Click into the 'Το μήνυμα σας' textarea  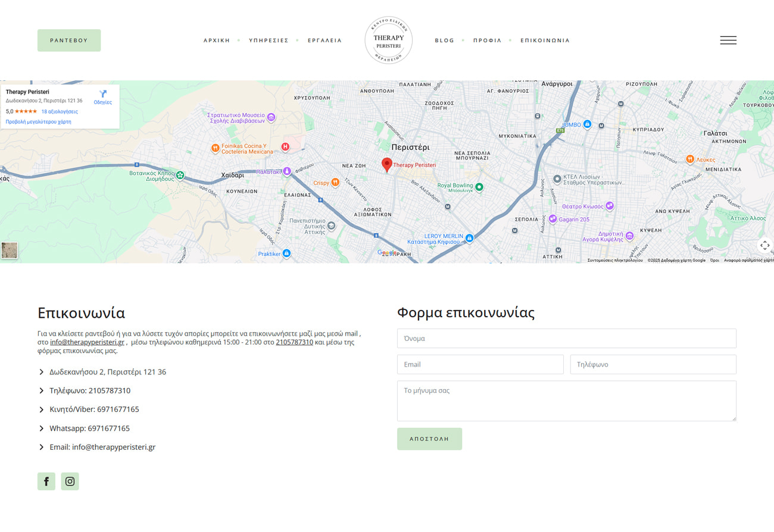pos(566,400)
